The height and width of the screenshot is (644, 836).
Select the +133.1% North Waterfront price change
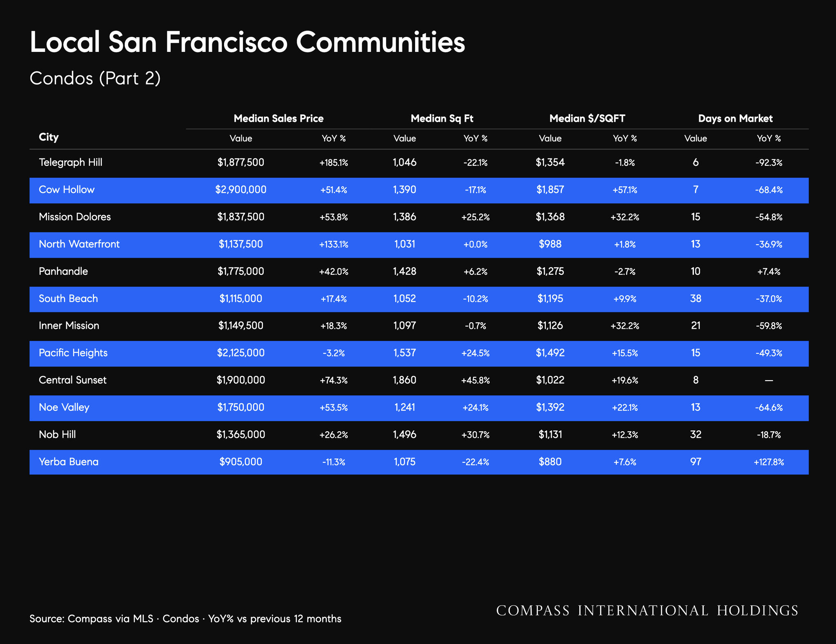(334, 244)
